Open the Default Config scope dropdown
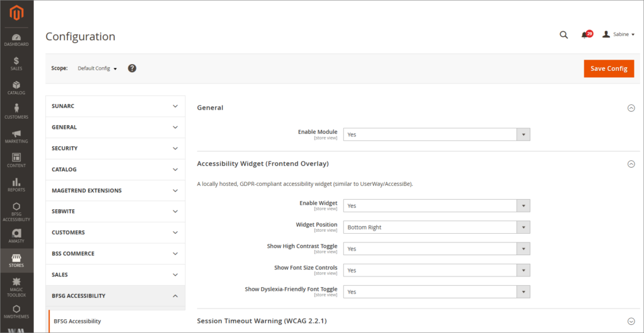 [97, 68]
